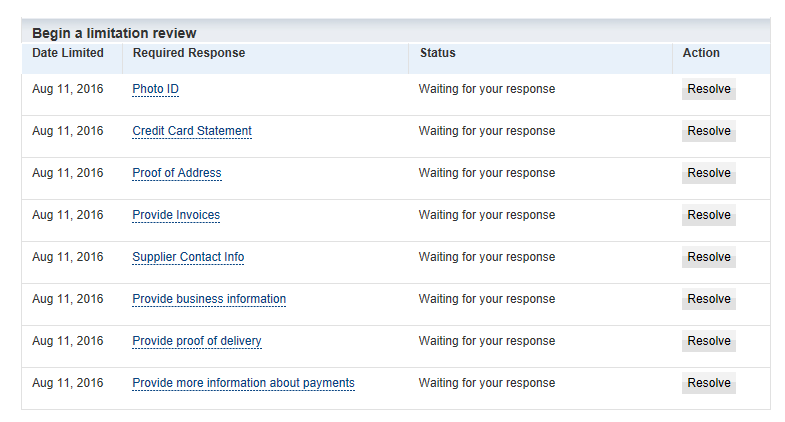Viewport: 785px width, 422px height.
Task: Resolve the business information request
Action: coord(708,299)
